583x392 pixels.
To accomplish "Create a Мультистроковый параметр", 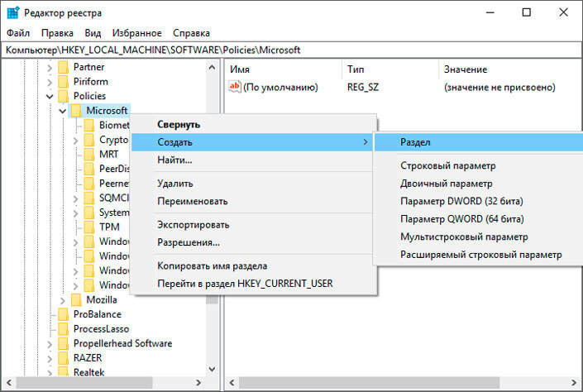I will pos(479,237).
